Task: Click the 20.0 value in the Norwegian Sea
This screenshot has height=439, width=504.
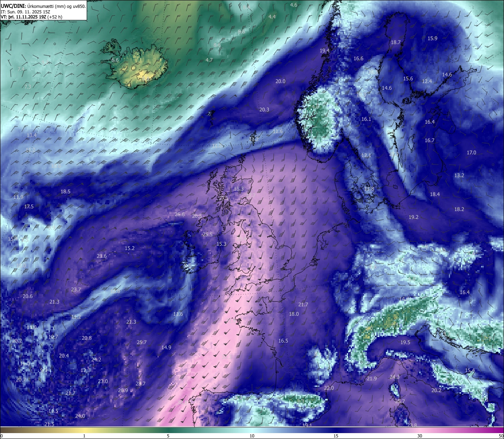Action: coord(280,82)
